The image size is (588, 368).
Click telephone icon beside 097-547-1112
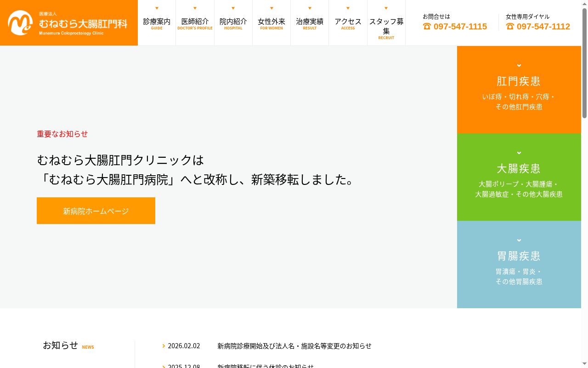coord(510,27)
